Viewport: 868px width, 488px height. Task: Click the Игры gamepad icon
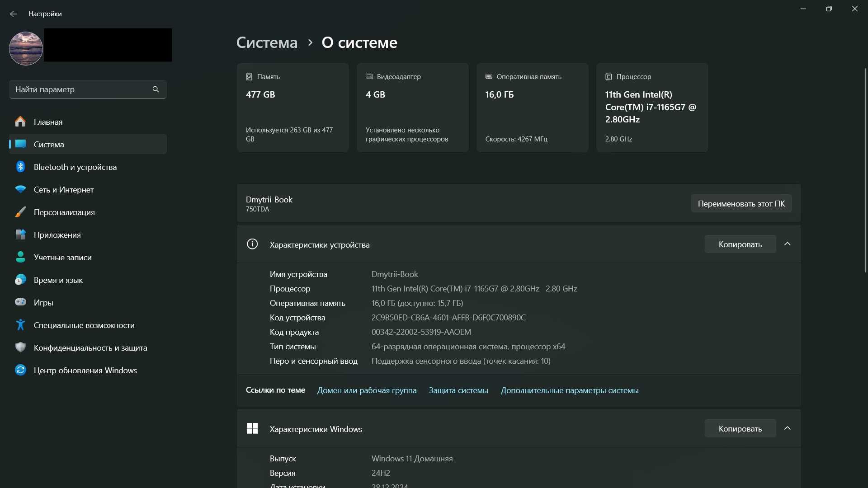point(20,302)
